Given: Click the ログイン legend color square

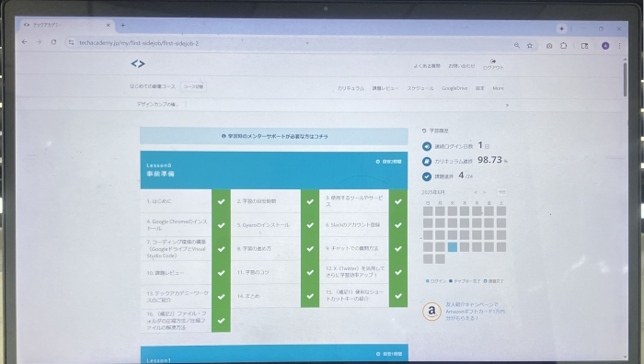Looking at the screenshot, I should click(428, 281).
